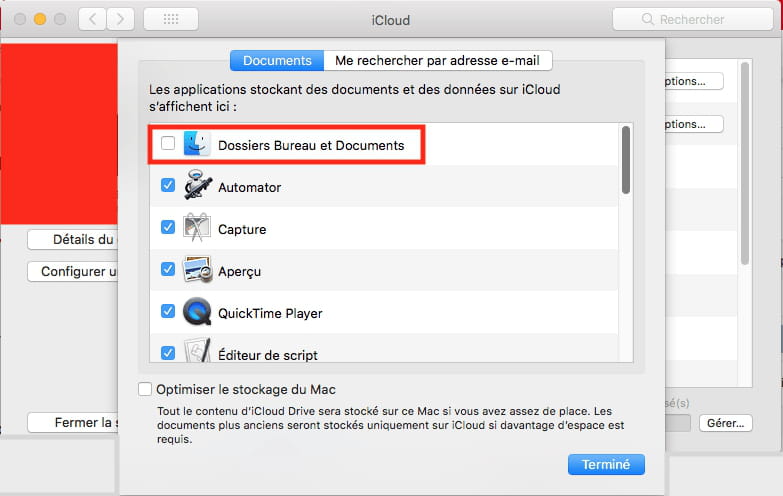
Task: Open Me rechercher par adresse e-mail tab
Action: point(438,60)
